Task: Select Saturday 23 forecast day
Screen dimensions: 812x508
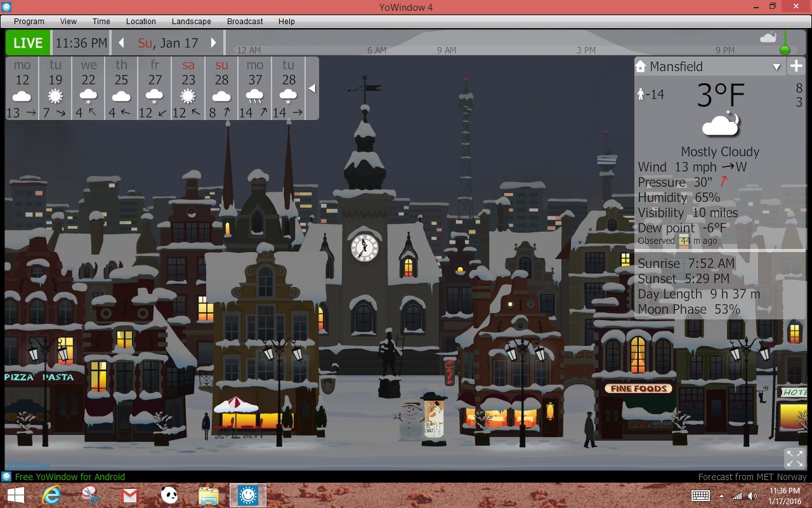Action: [188, 88]
